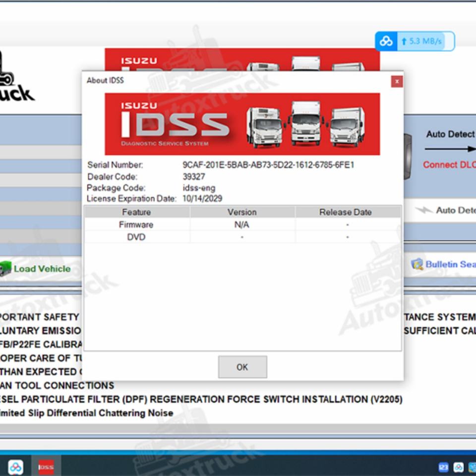Select the Feature column header
476x476 pixels.
pos(137,212)
